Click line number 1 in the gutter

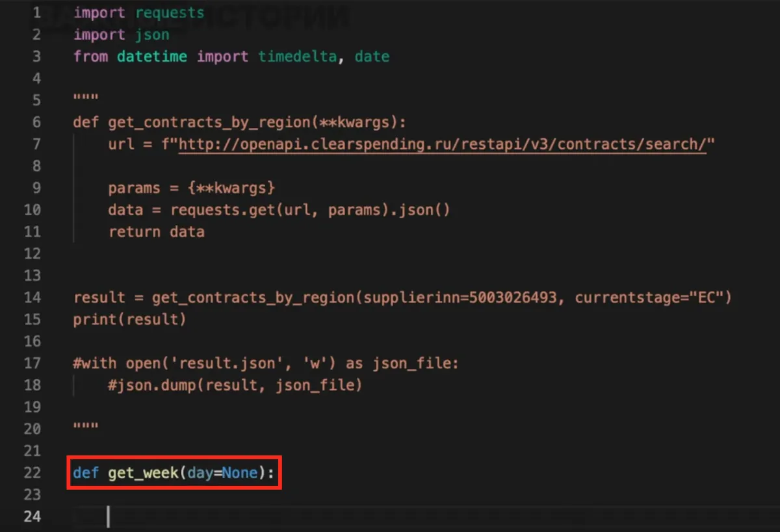coord(36,12)
